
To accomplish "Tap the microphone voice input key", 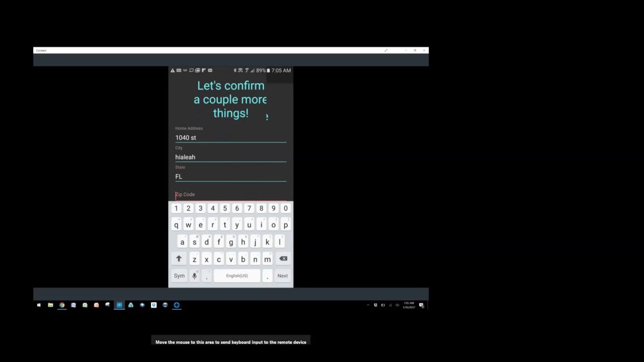I will (194, 276).
